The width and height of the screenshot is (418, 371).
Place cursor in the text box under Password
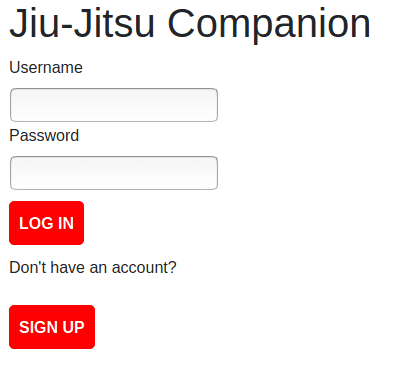(x=114, y=173)
